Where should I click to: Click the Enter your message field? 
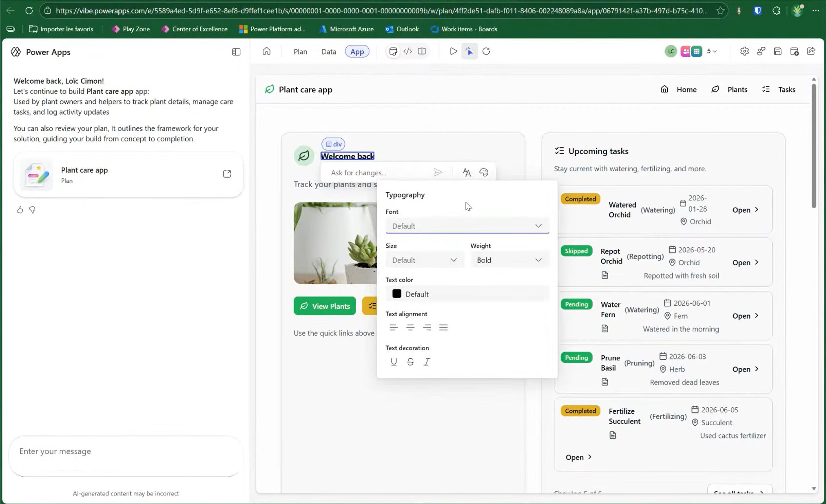pos(126,451)
